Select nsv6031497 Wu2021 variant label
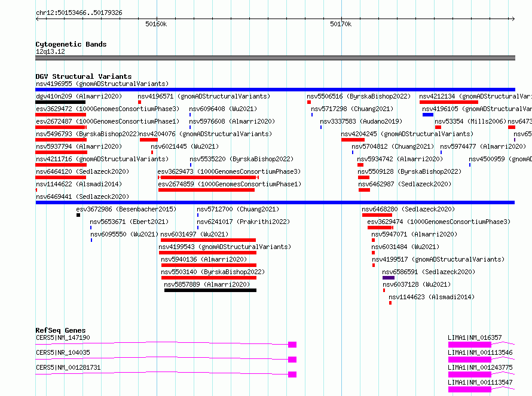532x396 pixels. (194, 234)
